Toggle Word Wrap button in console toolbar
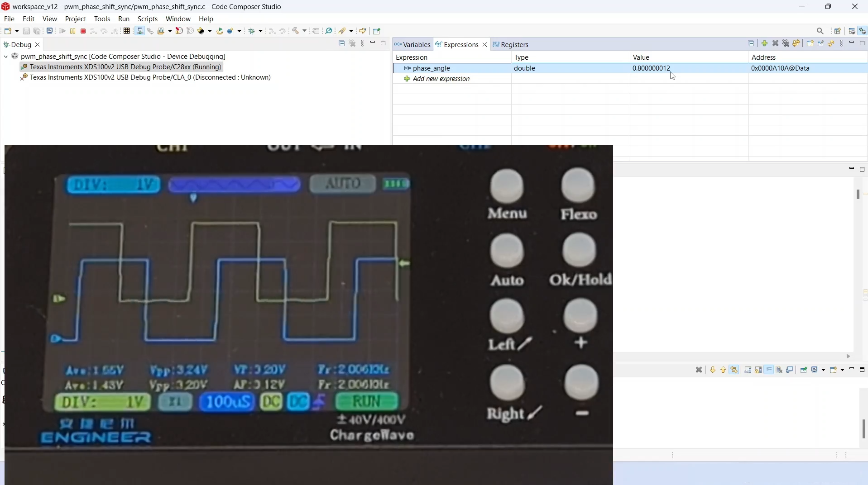The height and width of the screenshot is (485, 868). pyautogui.click(x=769, y=370)
